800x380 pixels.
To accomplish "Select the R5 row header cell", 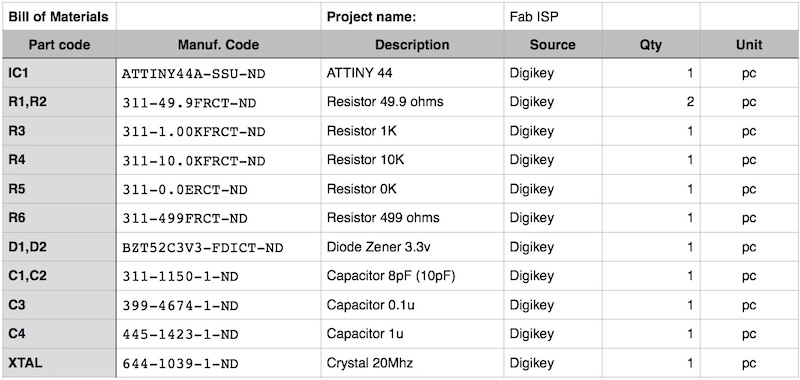I will pyautogui.click(x=59, y=189).
